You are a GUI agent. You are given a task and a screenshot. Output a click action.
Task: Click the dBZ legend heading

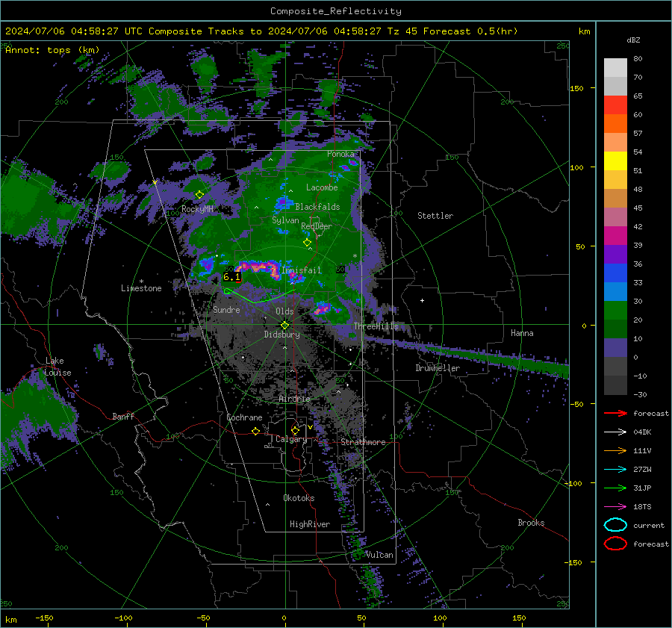(x=633, y=40)
